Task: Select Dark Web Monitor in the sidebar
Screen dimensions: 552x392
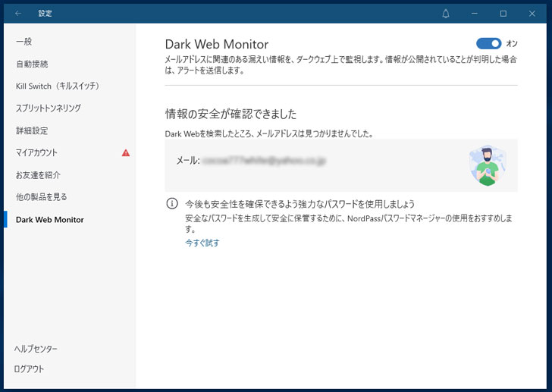Action: (x=49, y=220)
